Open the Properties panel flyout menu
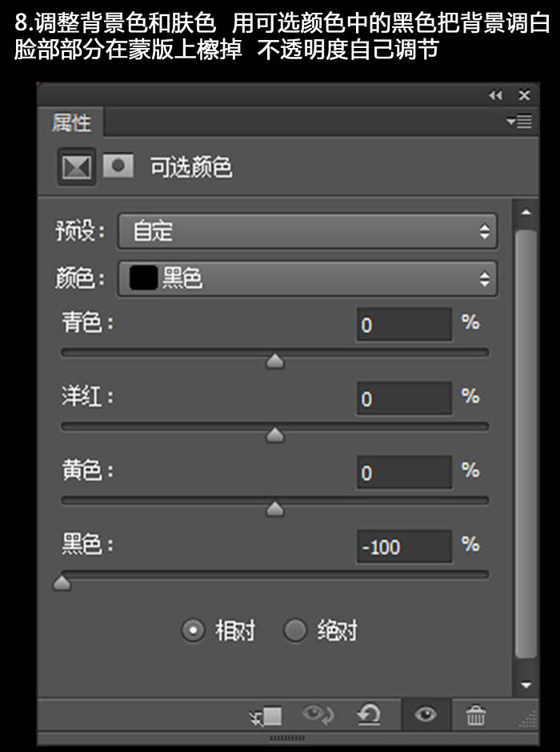 coord(520,122)
